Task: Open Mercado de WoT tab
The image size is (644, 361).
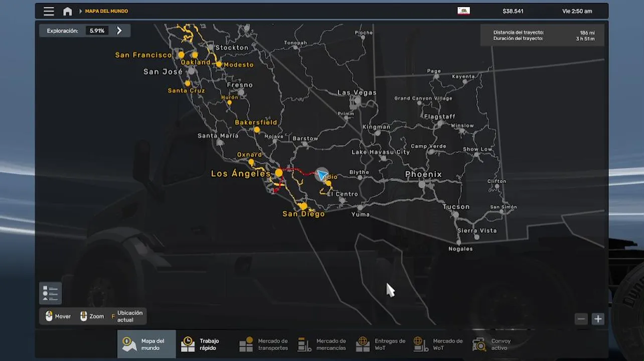Action: 438,344
